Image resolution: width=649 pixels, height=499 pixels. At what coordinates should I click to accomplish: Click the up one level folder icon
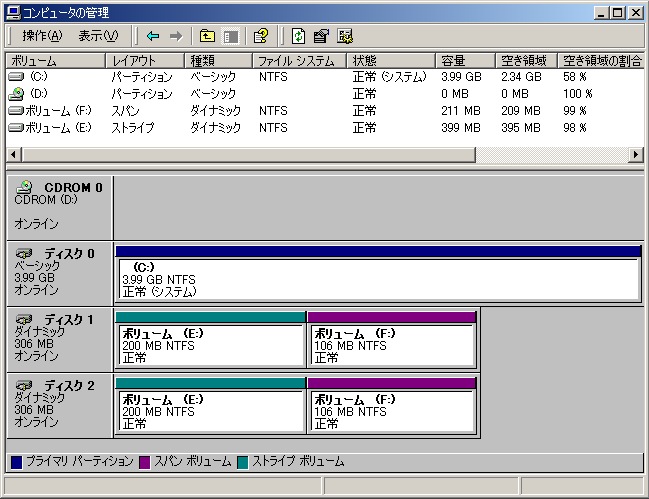point(207,36)
